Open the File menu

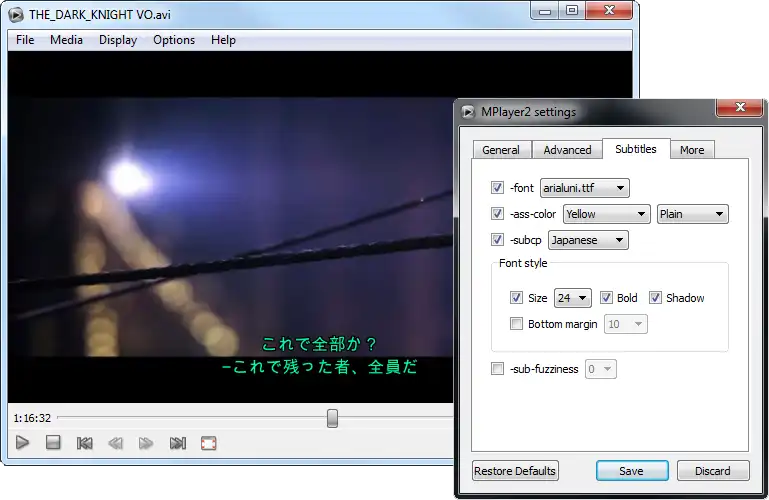(x=25, y=40)
